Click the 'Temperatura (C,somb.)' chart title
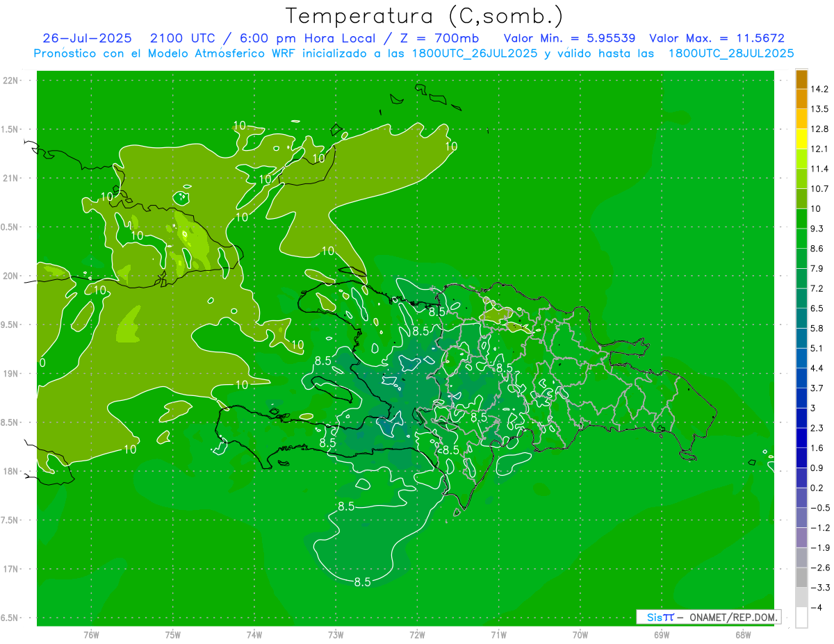 pos(424,16)
